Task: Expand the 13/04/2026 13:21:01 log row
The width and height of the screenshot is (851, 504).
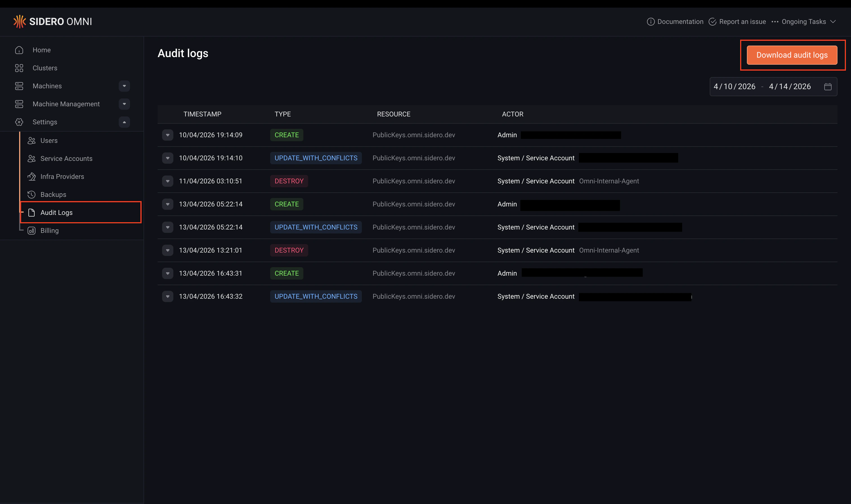Action: (167, 250)
